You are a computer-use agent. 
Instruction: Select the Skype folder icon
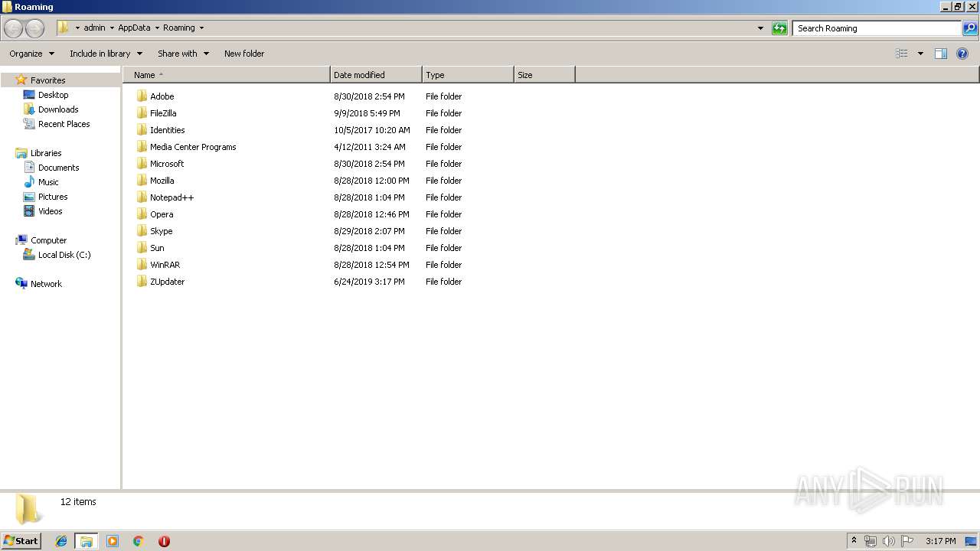142,231
